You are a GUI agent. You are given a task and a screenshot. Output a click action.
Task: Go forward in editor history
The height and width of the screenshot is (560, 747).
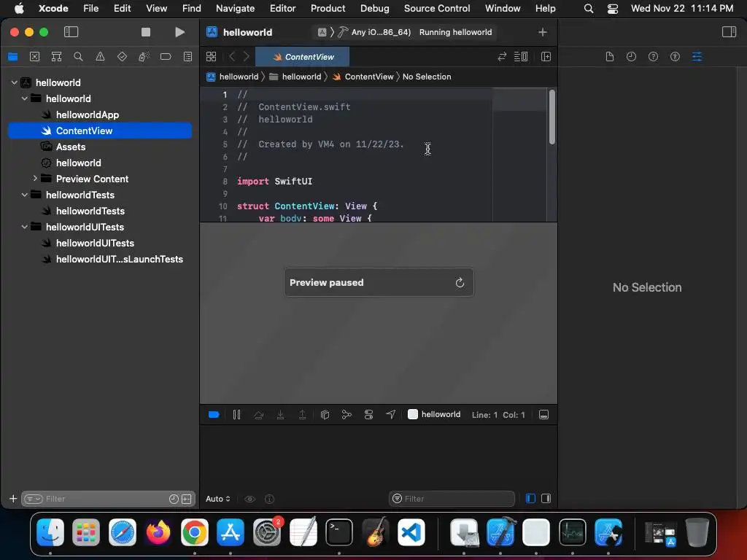pyautogui.click(x=247, y=57)
